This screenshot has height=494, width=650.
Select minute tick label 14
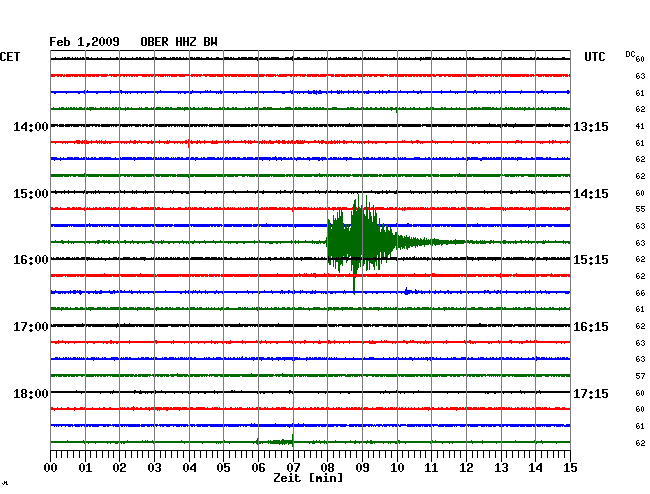(x=535, y=468)
